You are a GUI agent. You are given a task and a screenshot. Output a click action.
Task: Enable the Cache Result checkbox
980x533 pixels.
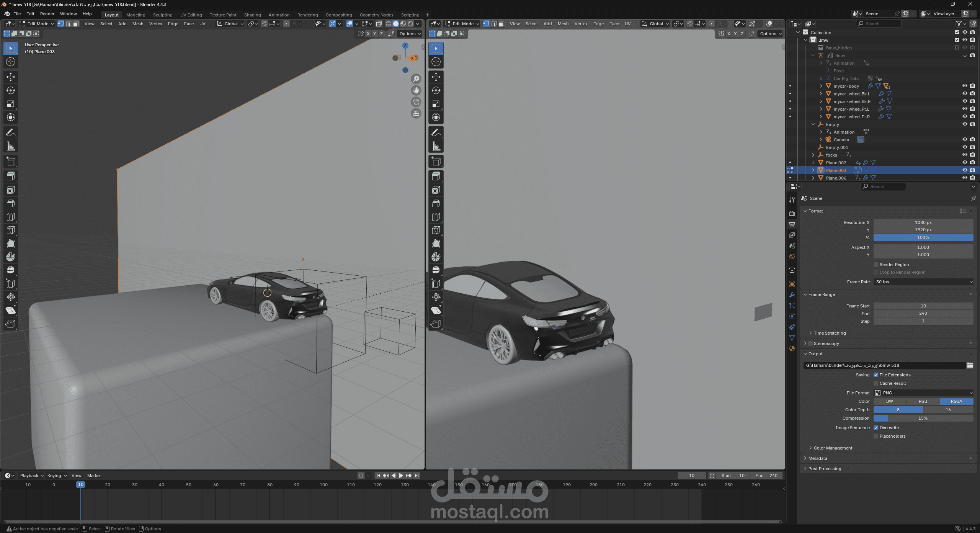pos(876,383)
